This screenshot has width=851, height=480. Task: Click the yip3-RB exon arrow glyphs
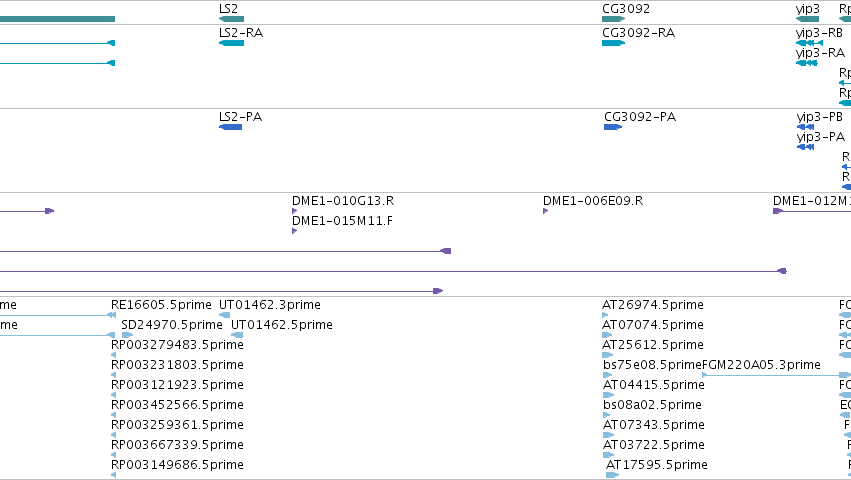coord(809,43)
